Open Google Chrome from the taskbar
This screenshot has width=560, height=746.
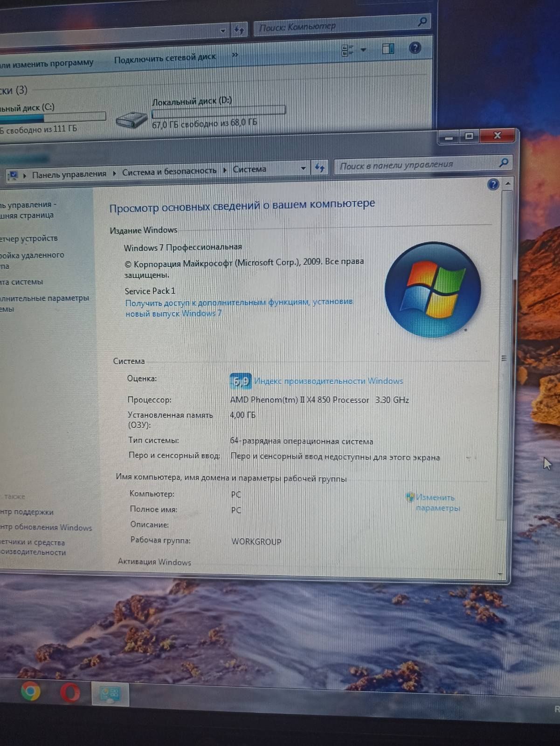click(31, 691)
